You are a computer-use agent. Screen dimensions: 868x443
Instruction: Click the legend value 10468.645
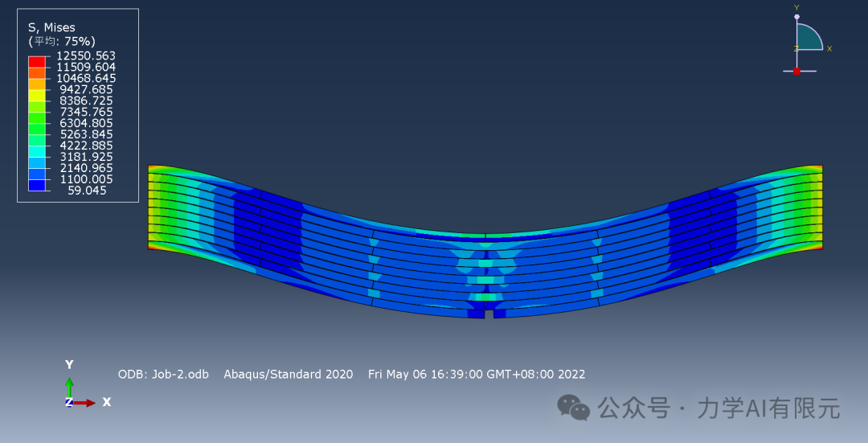[x=86, y=78]
